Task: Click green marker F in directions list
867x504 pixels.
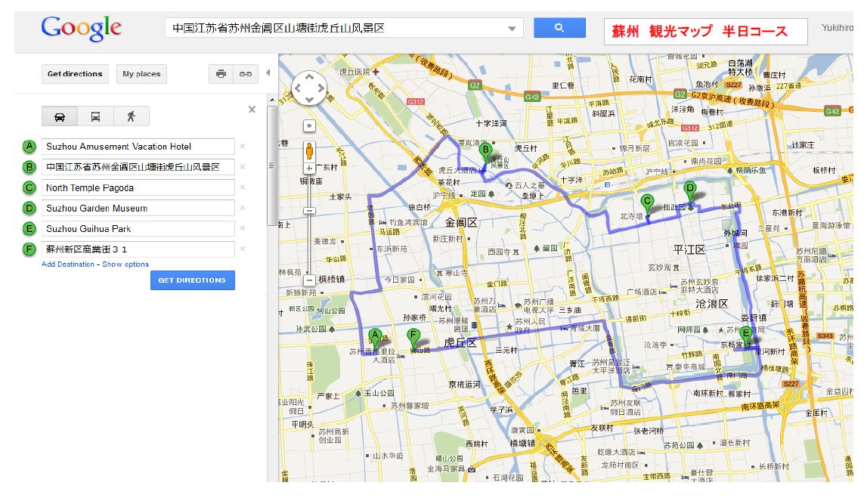Action: (29, 249)
